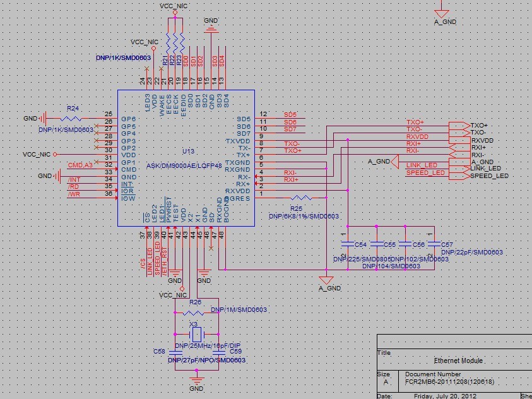The height and width of the screenshot is (399, 532).
Task: Select the 'DNP/104/SMD0603' value text
Action: click(x=391, y=266)
